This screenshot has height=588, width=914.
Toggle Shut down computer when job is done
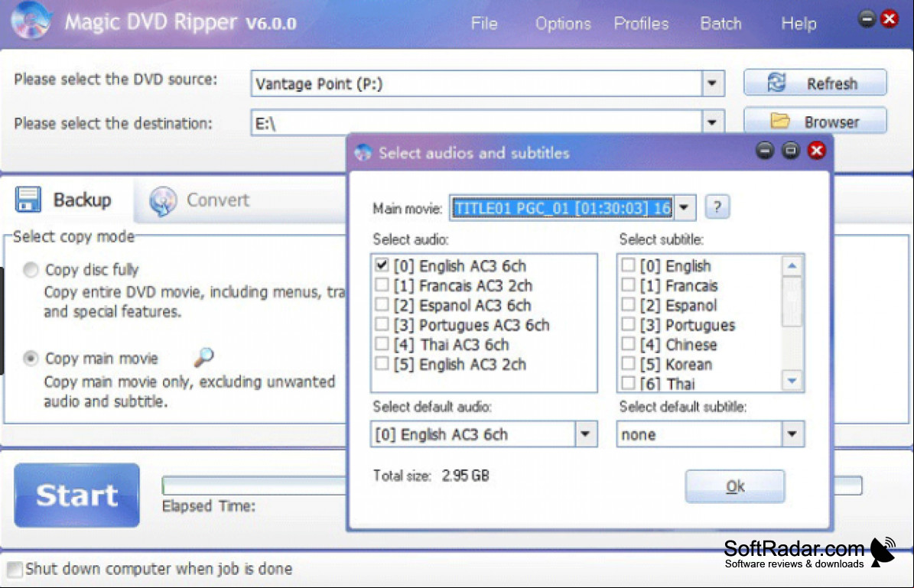pos(15,569)
